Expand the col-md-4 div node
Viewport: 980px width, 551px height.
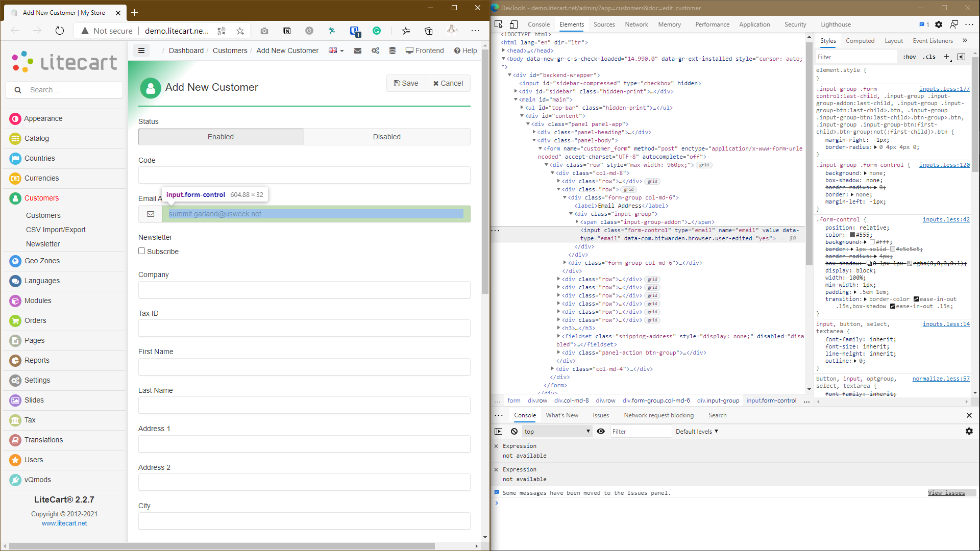(552, 369)
